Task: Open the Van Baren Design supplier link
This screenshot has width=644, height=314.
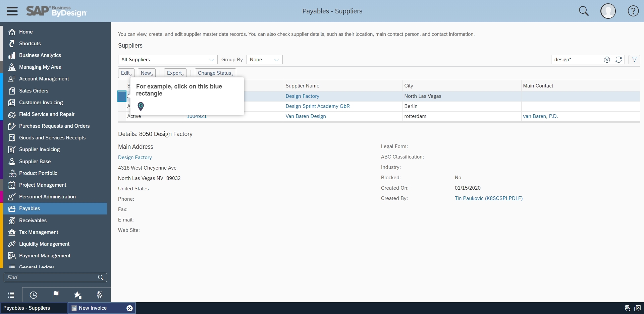Action: click(306, 116)
